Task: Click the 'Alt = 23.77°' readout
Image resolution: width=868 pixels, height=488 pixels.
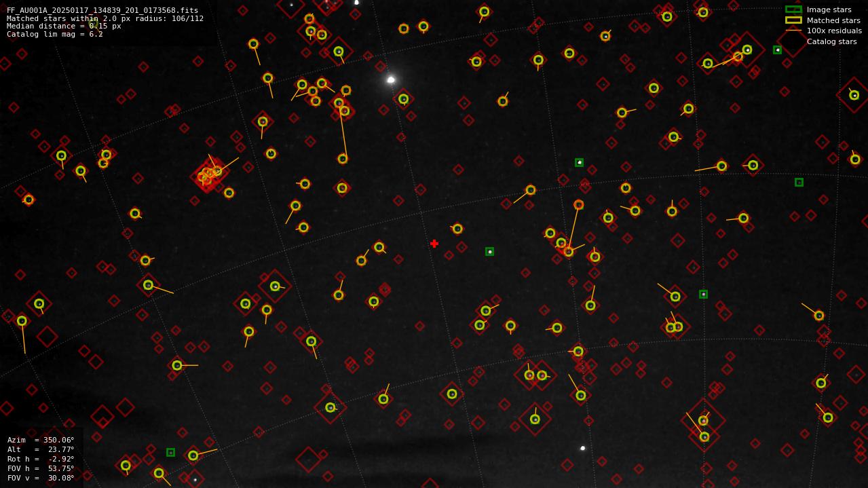Action: pos(41,449)
